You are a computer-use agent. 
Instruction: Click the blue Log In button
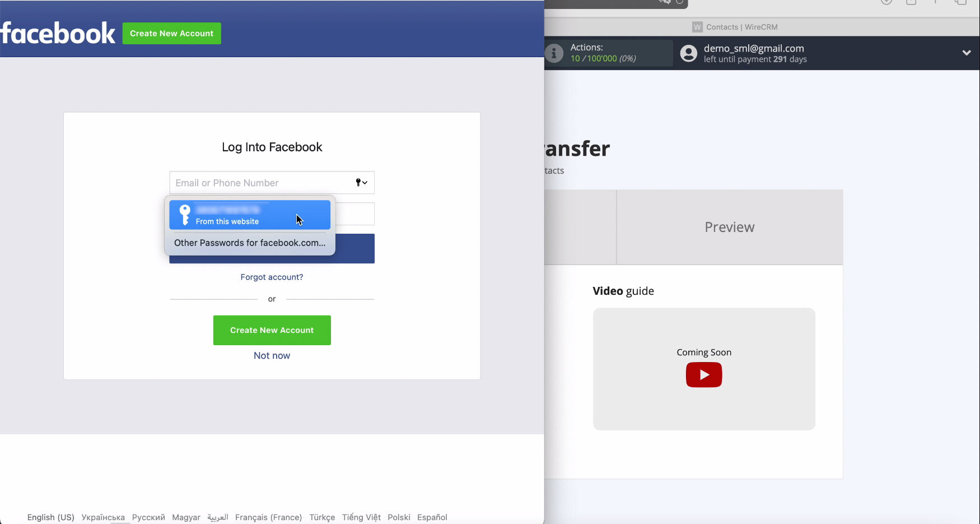coord(355,248)
